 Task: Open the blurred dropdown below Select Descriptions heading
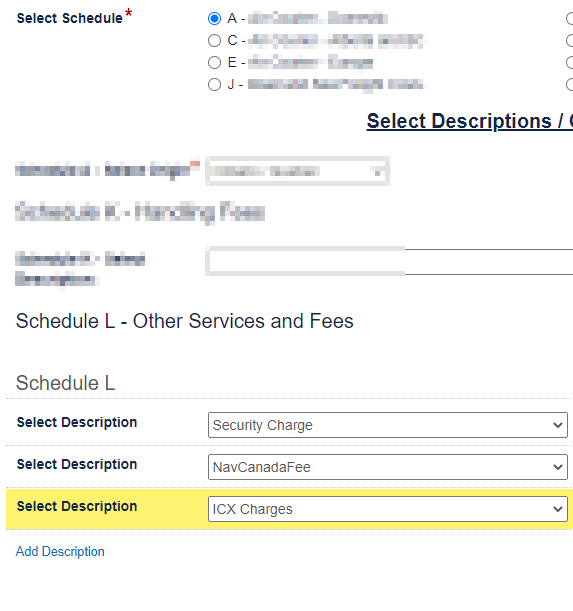297,171
